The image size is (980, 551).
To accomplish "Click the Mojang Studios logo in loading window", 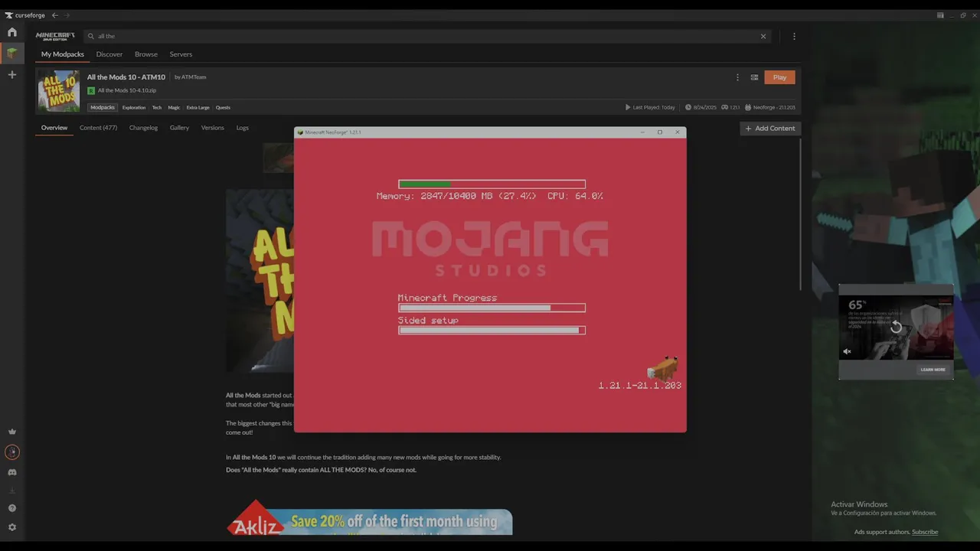I will [490, 248].
